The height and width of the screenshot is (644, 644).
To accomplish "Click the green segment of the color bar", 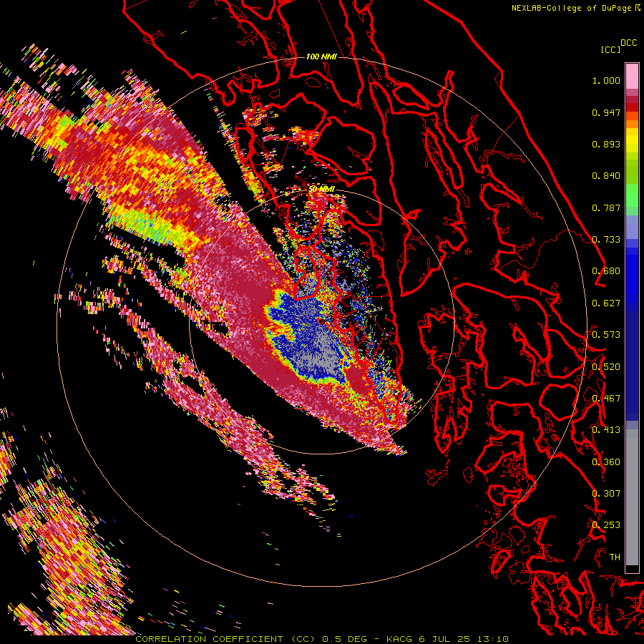I will [x=632, y=195].
